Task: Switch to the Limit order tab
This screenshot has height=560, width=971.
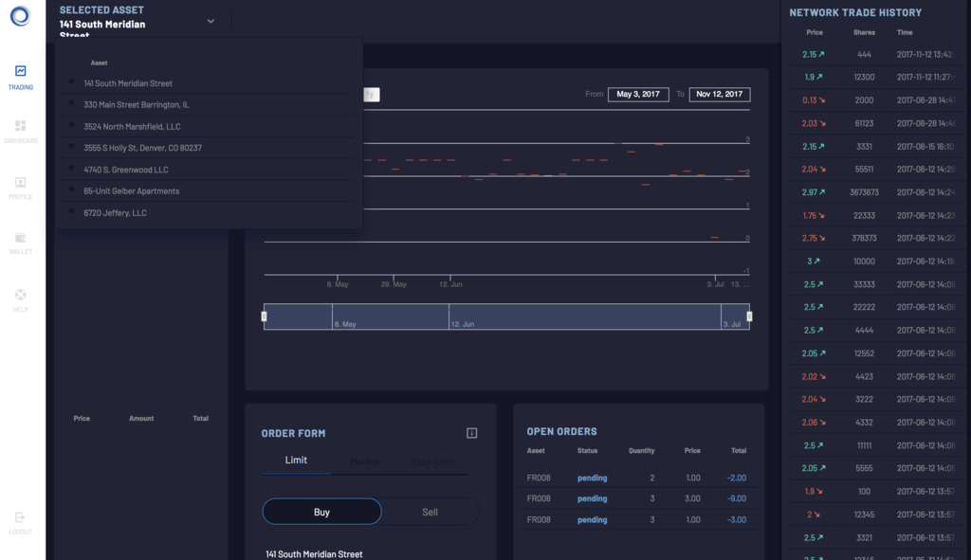Action: click(x=296, y=461)
